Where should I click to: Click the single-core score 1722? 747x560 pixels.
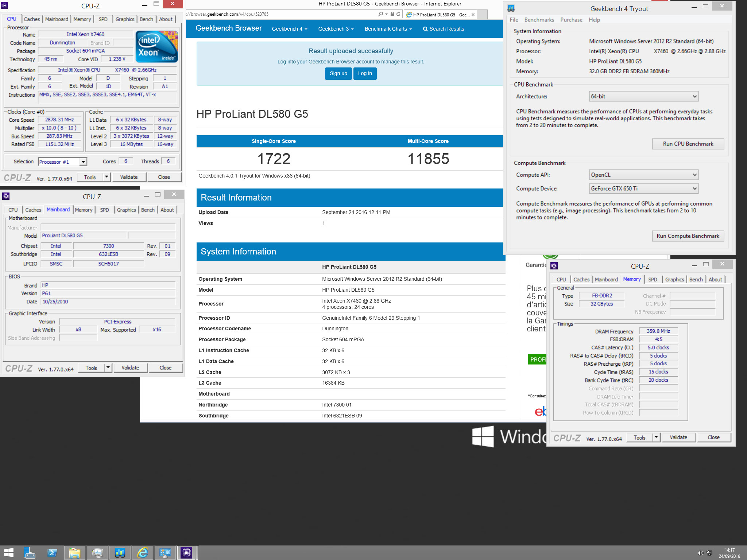pyautogui.click(x=274, y=159)
